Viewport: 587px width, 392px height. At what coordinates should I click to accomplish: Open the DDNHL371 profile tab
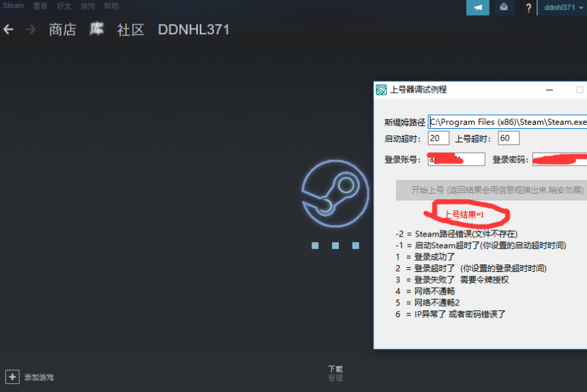pos(194,29)
